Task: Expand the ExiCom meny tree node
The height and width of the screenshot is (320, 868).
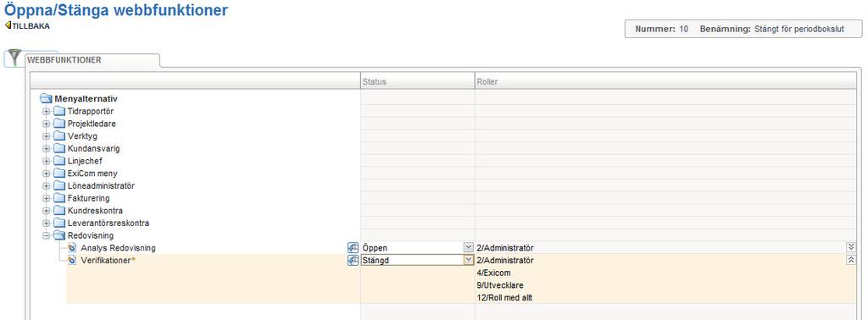Action: tap(47, 174)
